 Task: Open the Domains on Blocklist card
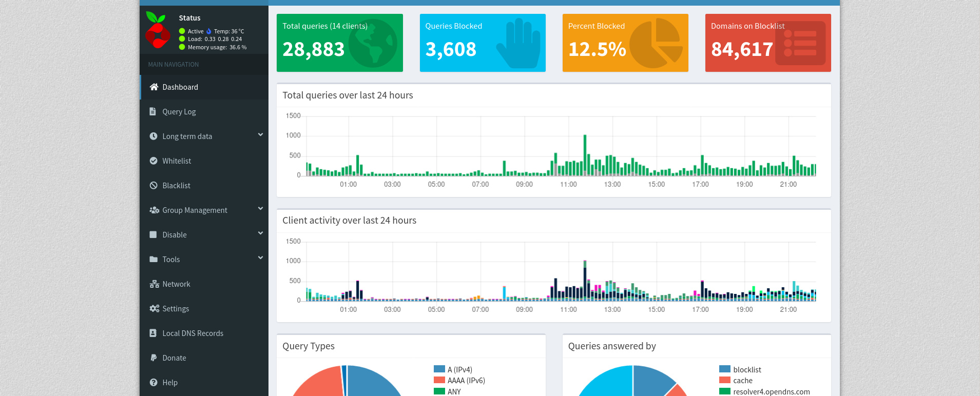click(x=768, y=43)
